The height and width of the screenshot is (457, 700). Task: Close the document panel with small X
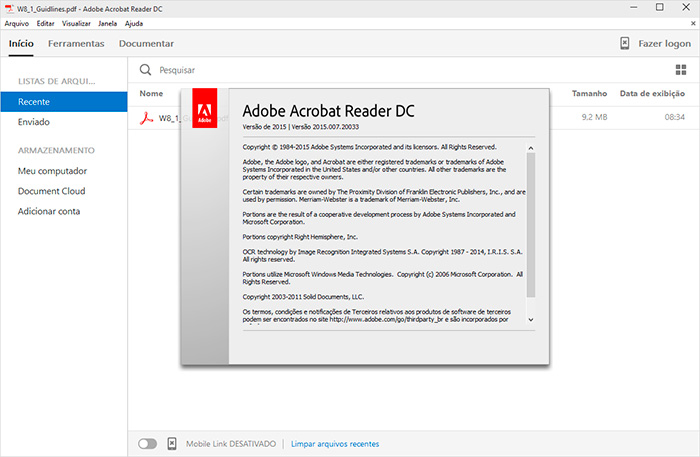[693, 23]
